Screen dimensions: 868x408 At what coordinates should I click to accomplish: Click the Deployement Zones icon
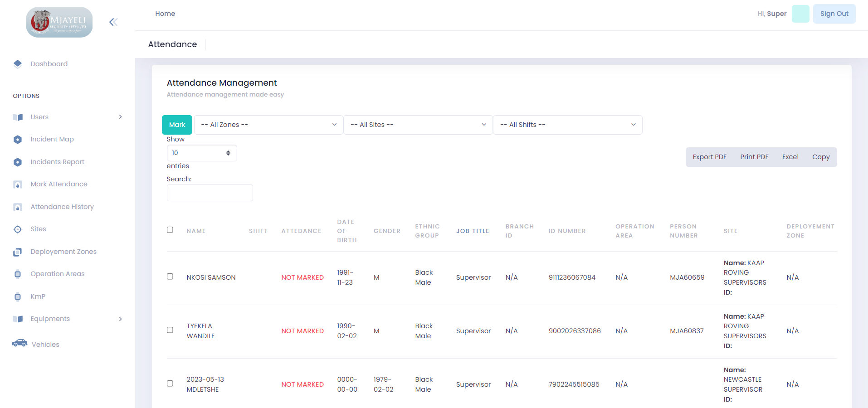pyautogui.click(x=18, y=252)
